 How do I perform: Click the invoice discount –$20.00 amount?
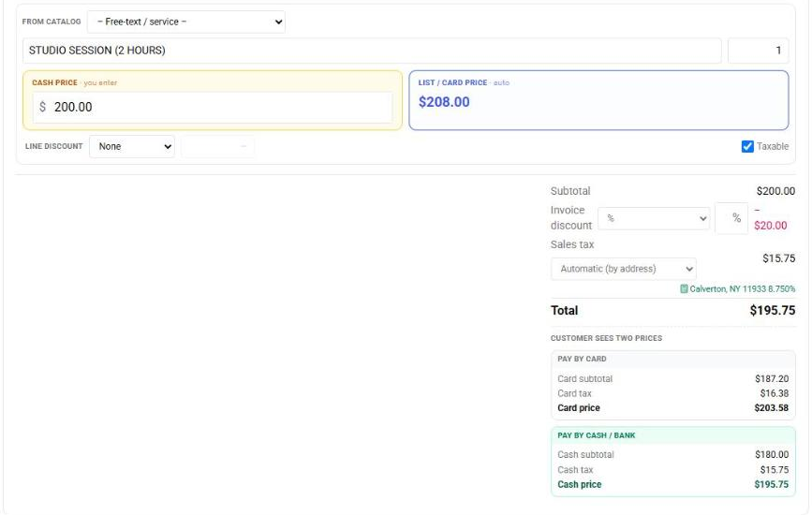(x=771, y=218)
